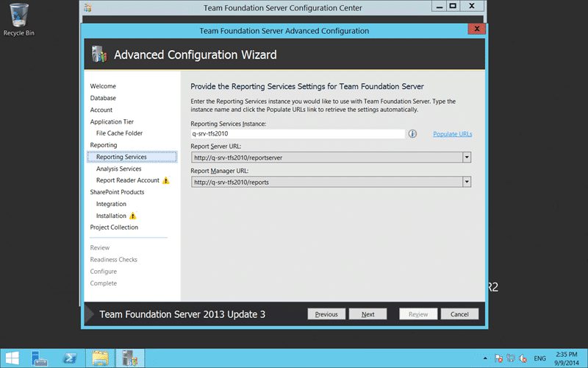Image resolution: width=588 pixels, height=368 pixels.
Task: Go to the File Cache Folder step
Action: pos(119,133)
